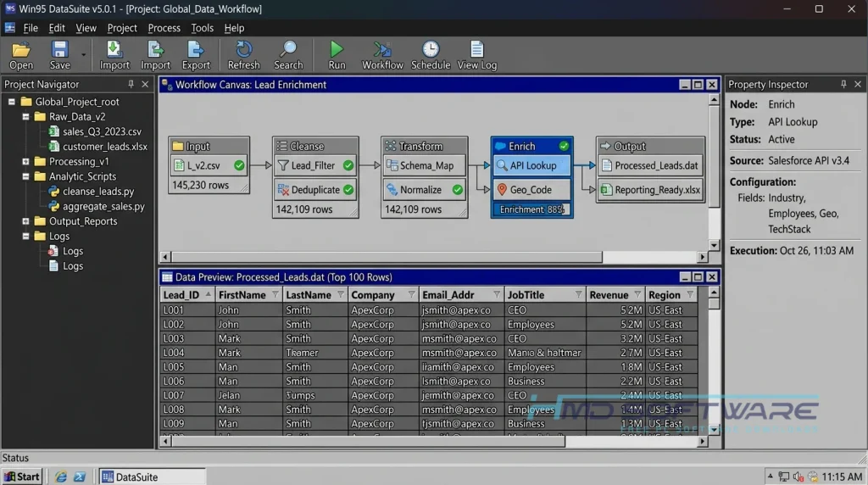Open Search from the toolbar
868x485 pixels.
(x=288, y=55)
